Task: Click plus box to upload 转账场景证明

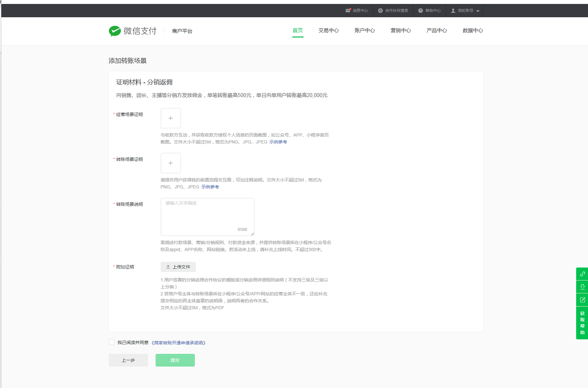Action: pyautogui.click(x=171, y=163)
